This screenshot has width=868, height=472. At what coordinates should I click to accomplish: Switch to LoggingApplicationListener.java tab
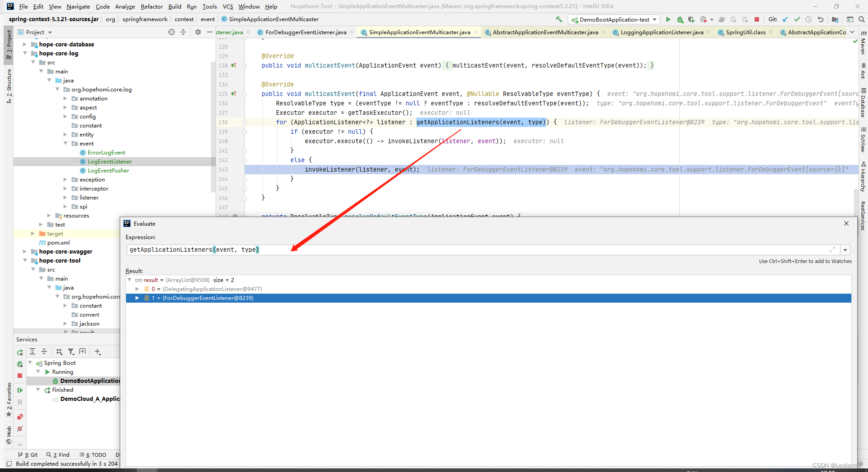tap(662, 32)
